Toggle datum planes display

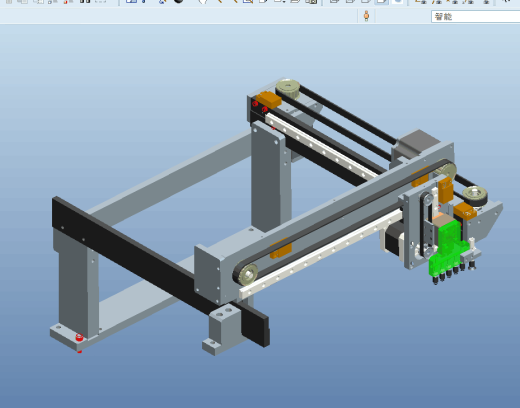(421, 2)
